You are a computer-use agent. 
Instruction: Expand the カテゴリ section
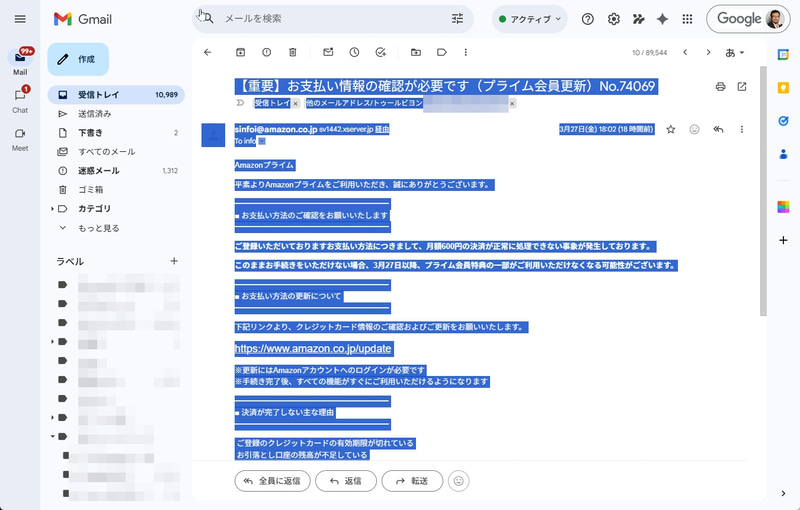pos(52,209)
